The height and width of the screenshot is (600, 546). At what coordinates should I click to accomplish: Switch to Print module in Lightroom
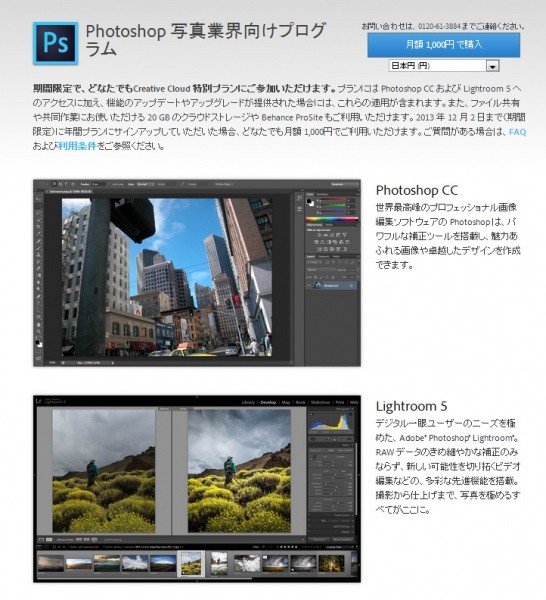340,403
